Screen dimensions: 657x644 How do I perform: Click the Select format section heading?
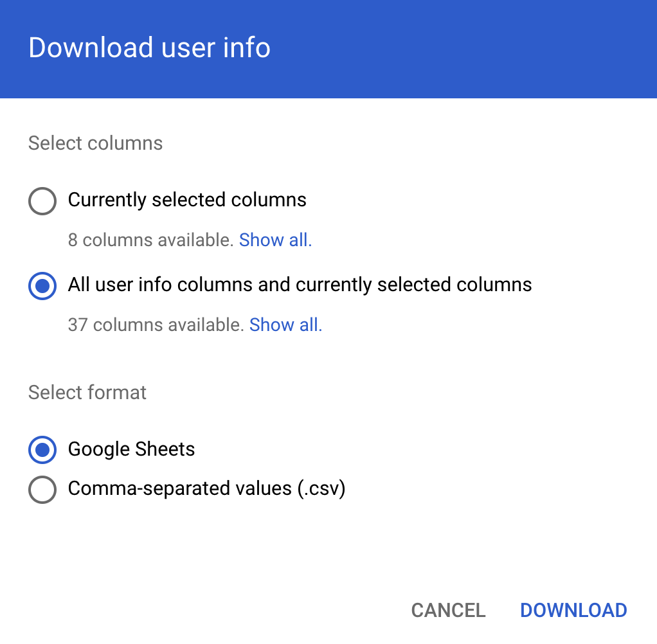click(87, 392)
